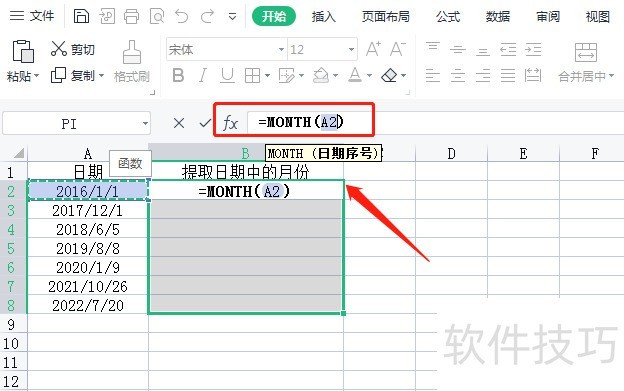
Task: Click the fx insert function icon
Action: pos(230,123)
